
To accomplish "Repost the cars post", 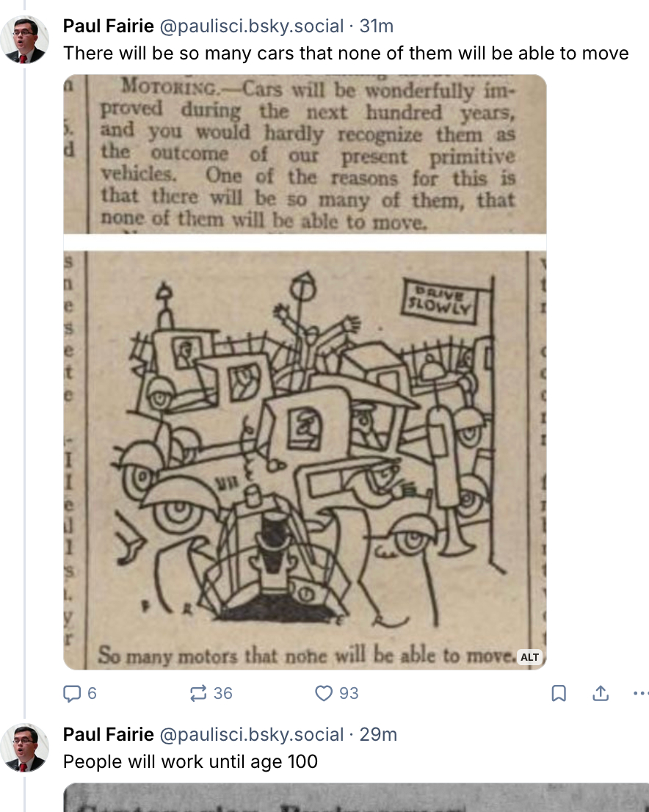I will tap(211, 693).
